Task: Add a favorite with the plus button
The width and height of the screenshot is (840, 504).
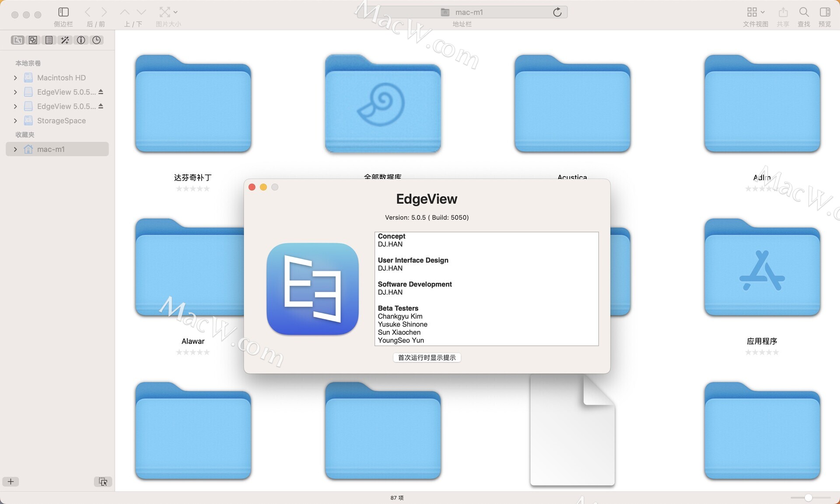Action: click(x=11, y=482)
